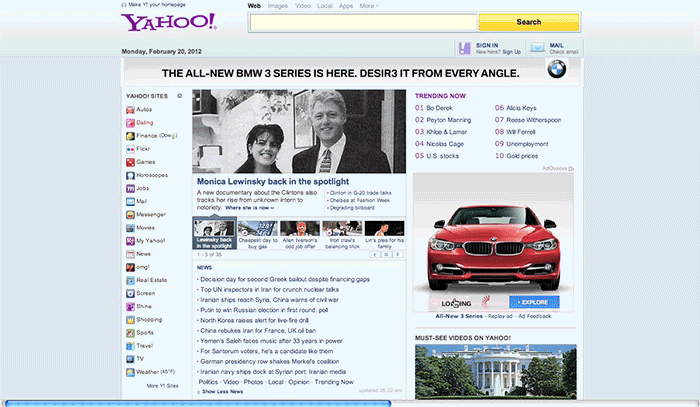Viewport: 700px width, 407px height.
Task: Open Greek bailout decision day news story
Action: [285, 279]
